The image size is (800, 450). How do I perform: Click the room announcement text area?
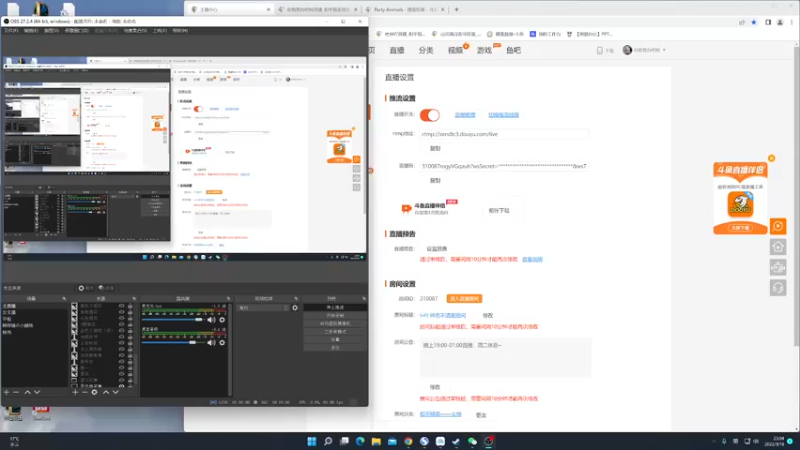[506, 357]
